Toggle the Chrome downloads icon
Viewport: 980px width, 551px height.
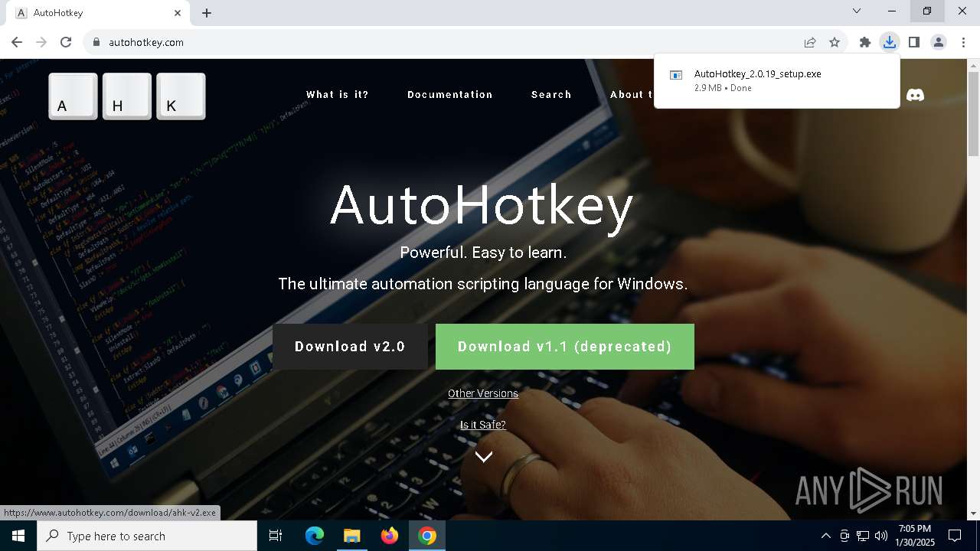889,42
